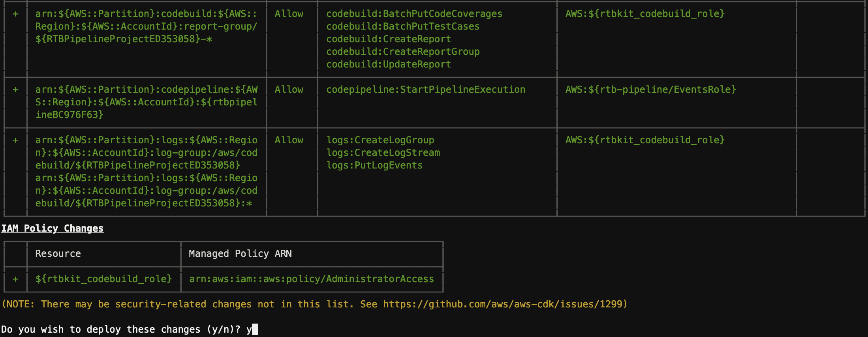This screenshot has height=337, width=868.
Task: Select codebuild:UpdateReport action text
Action: (x=389, y=64)
